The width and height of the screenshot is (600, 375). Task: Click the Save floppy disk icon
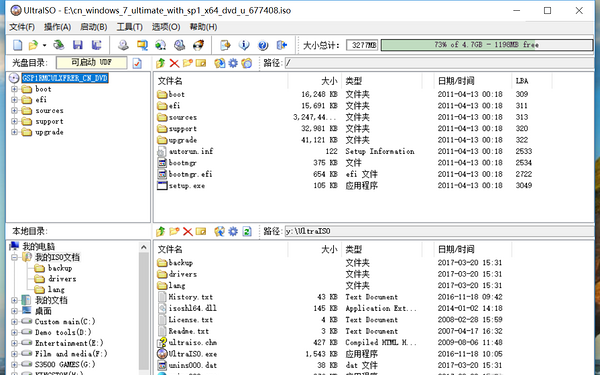78,45
